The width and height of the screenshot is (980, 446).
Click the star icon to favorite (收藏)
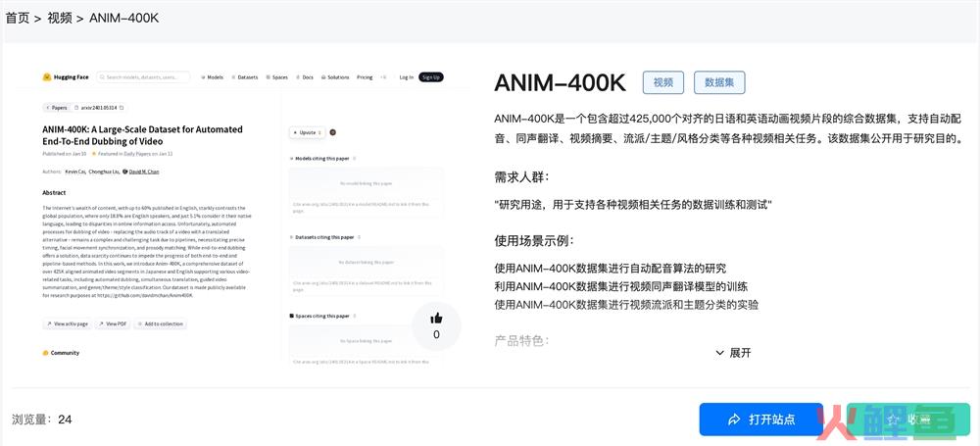pyautogui.click(x=893, y=420)
